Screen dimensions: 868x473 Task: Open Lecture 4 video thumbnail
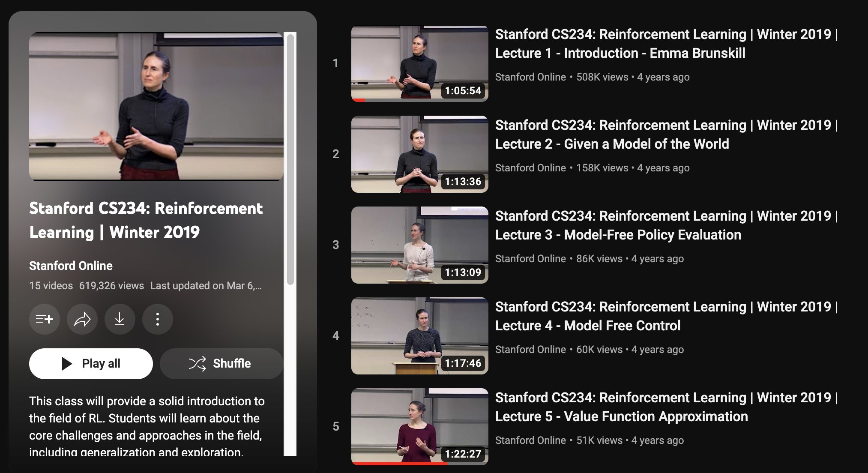[420, 336]
